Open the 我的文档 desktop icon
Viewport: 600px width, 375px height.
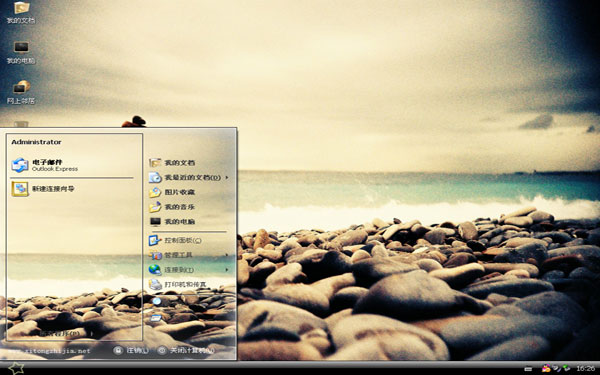21,13
